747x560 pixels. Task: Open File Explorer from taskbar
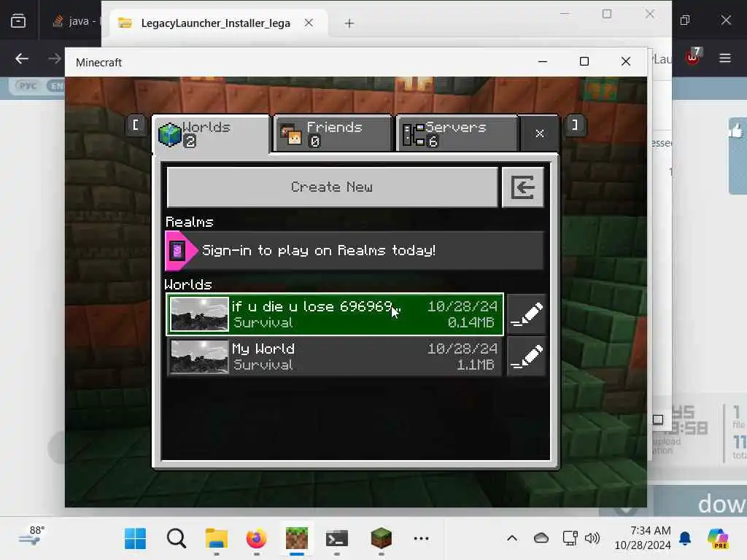217,539
